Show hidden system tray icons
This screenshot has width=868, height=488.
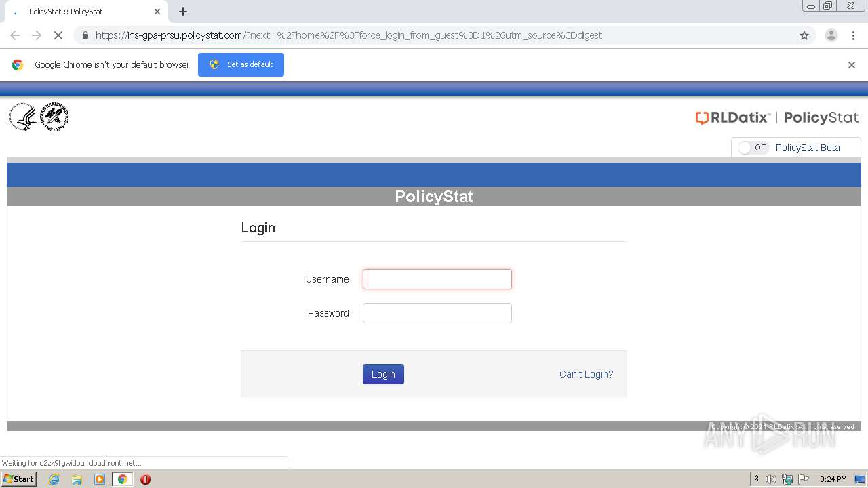click(x=756, y=479)
